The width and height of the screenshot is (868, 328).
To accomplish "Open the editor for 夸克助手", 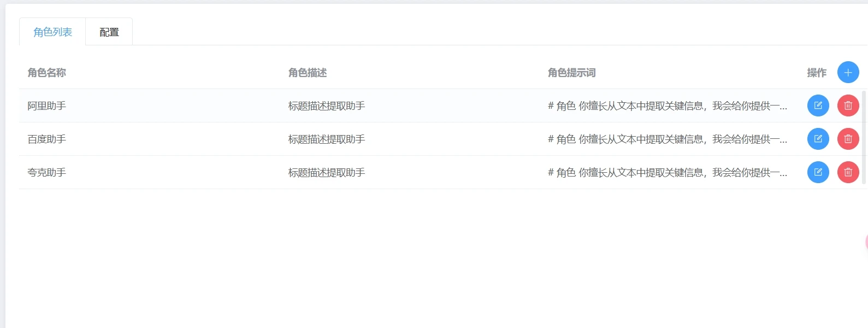I will click(818, 172).
